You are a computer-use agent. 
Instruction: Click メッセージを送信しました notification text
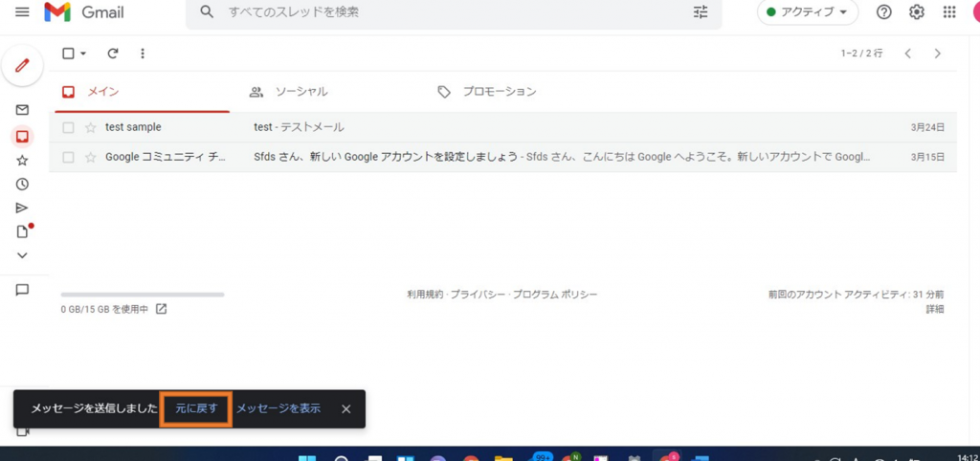pyautogui.click(x=95, y=409)
